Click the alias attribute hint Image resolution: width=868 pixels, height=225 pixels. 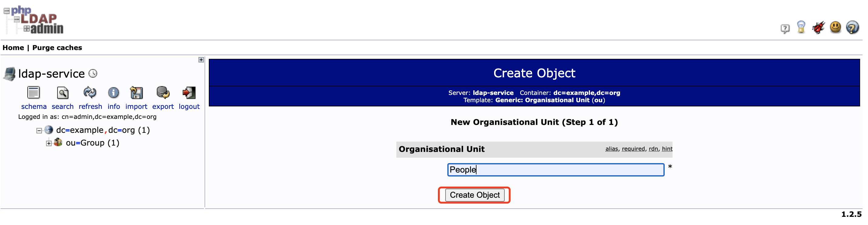point(612,149)
